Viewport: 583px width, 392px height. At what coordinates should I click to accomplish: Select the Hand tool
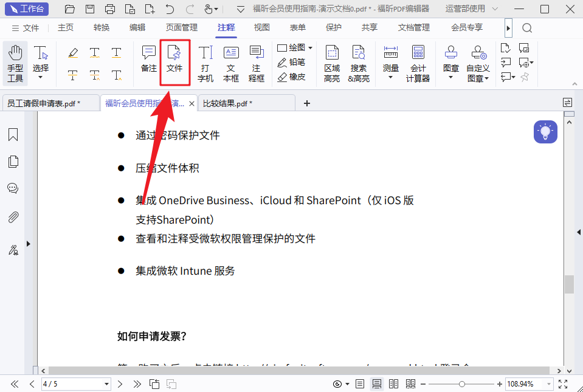click(x=15, y=61)
